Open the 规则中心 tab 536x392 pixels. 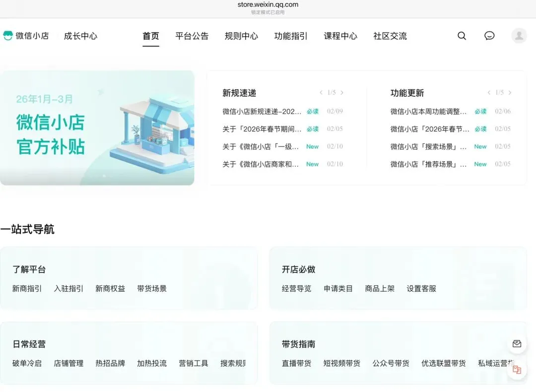241,36
